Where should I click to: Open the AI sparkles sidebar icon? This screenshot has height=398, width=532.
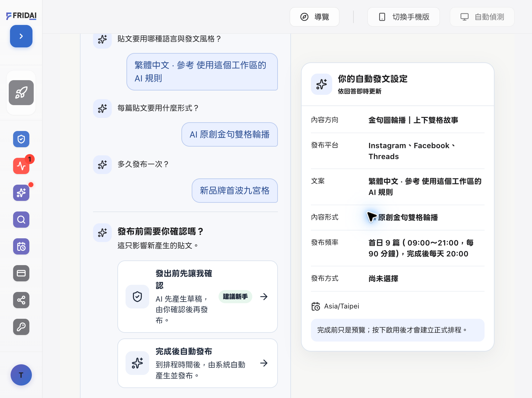(21, 193)
